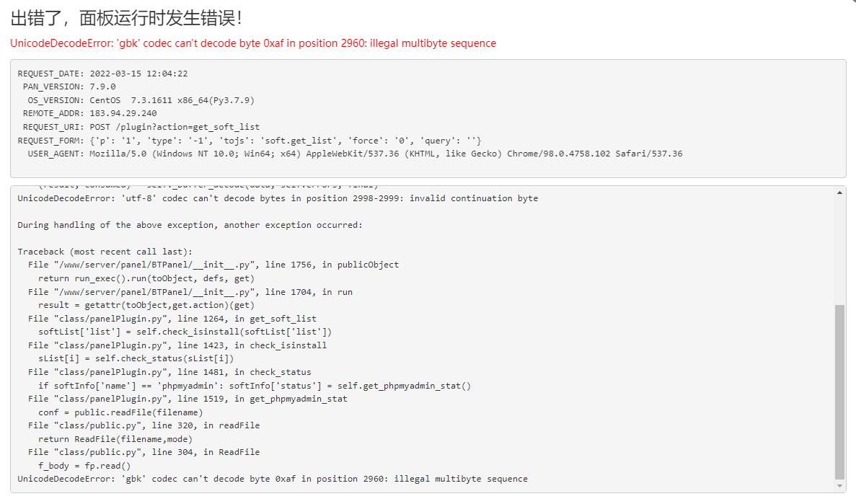Click the get_phpmyadmin_stat line 1519 entry
Viewport: 856px width, 504px height.
pyautogui.click(x=187, y=399)
